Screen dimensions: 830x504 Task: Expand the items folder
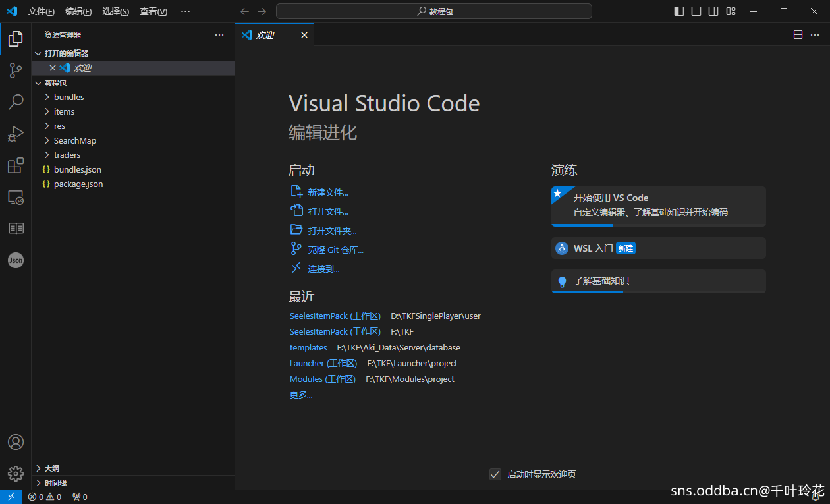pos(133,111)
